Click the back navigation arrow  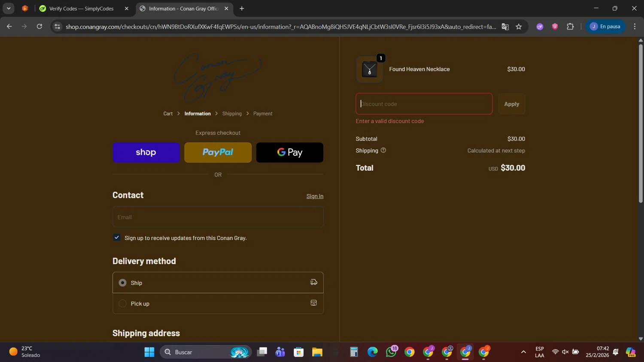point(9,27)
